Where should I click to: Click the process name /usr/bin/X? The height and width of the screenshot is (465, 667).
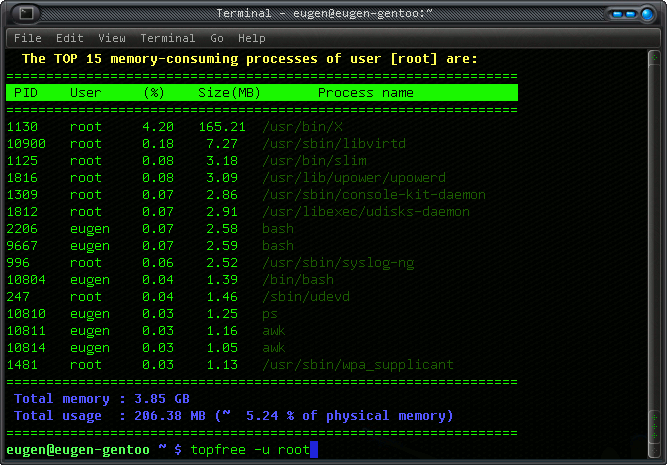click(302, 127)
